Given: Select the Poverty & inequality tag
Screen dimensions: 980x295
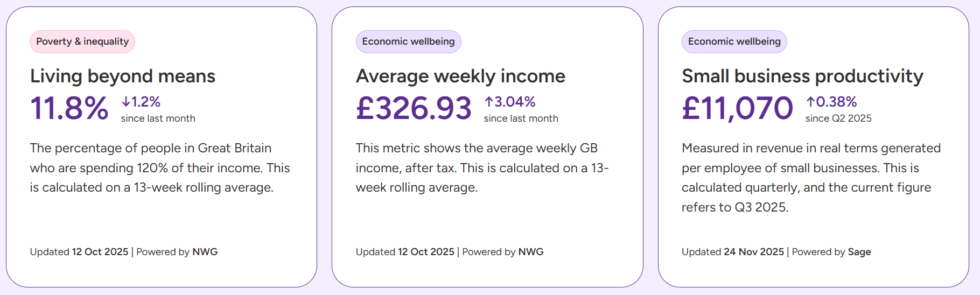Looking at the screenshot, I should click(x=82, y=41).
